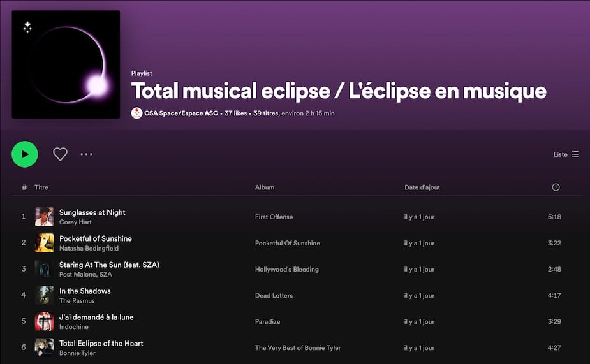Click track number 4
The width and height of the screenshot is (590, 364).
tap(24, 295)
